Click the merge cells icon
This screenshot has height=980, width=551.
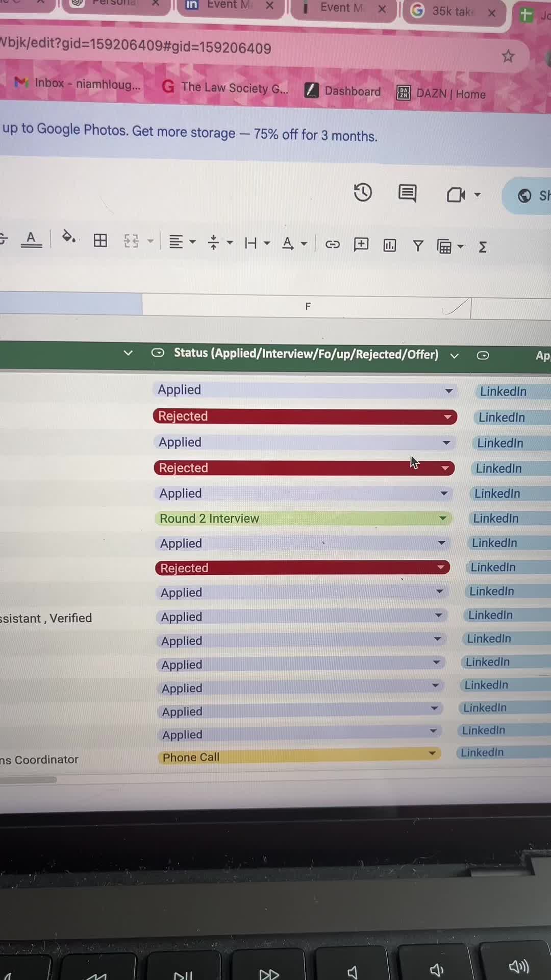pos(131,241)
